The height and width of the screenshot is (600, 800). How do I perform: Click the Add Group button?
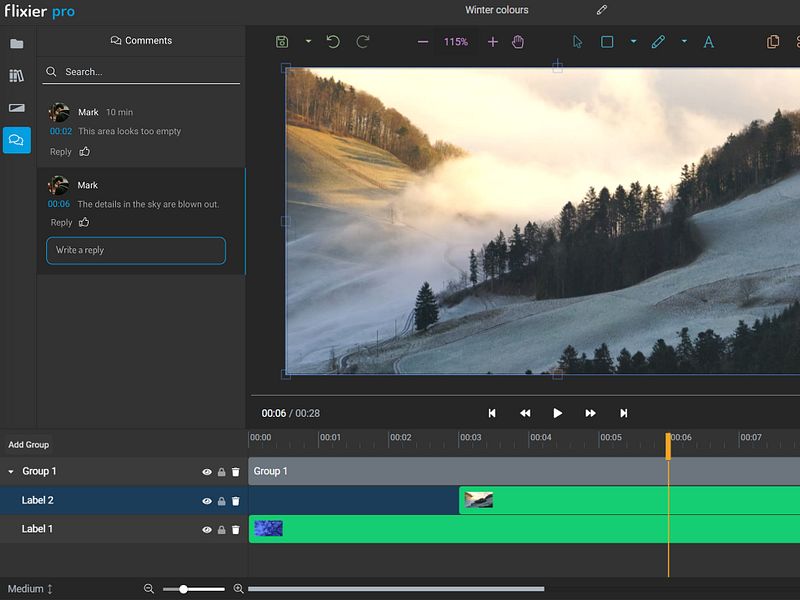(29, 445)
